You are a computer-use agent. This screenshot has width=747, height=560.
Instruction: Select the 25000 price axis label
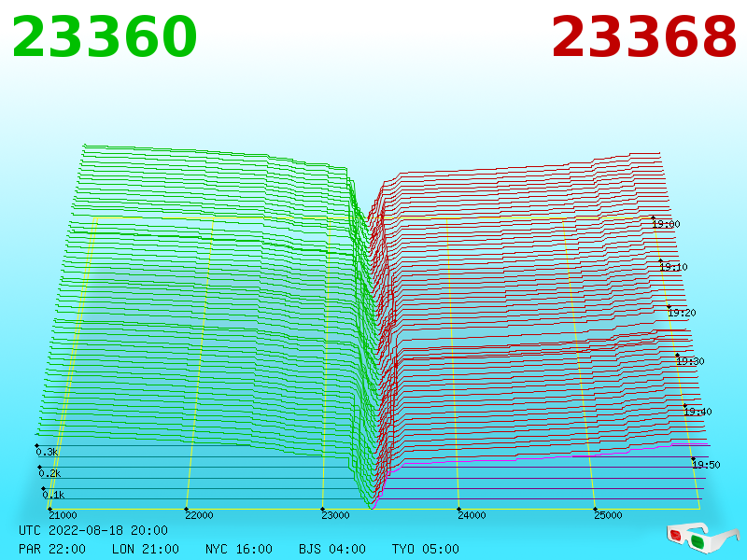(608, 515)
